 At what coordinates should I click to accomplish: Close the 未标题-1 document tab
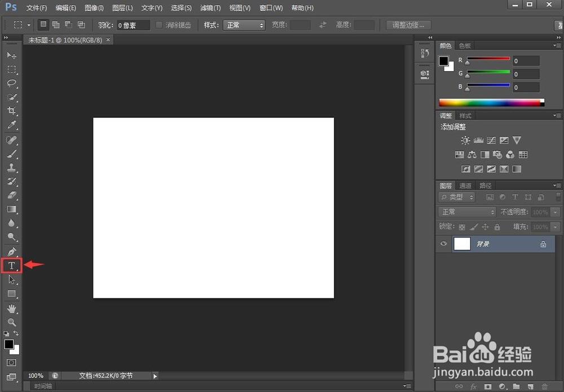(108, 39)
